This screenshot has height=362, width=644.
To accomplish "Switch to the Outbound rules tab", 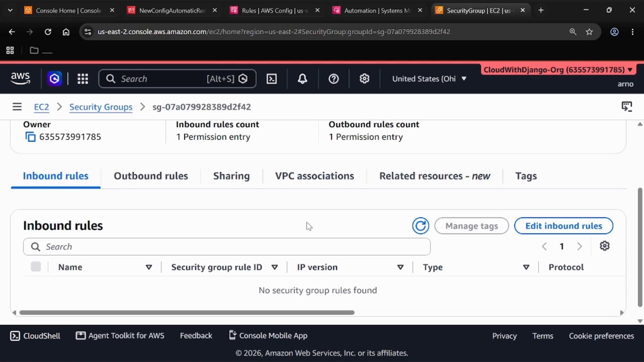I will pos(151,176).
